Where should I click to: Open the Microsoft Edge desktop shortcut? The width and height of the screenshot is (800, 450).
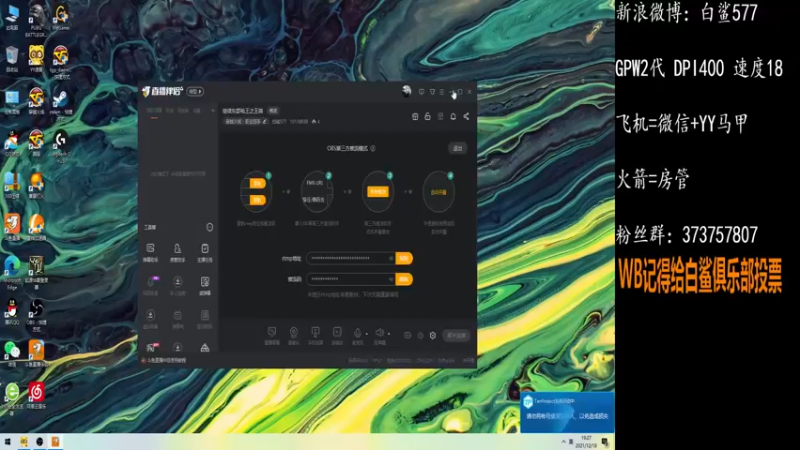pos(12,271)
